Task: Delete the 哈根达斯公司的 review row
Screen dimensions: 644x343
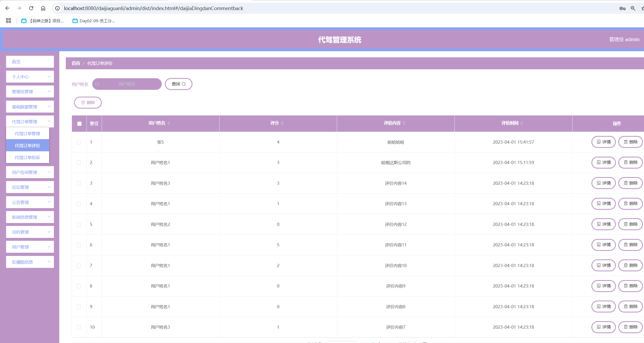Action: 630,162
